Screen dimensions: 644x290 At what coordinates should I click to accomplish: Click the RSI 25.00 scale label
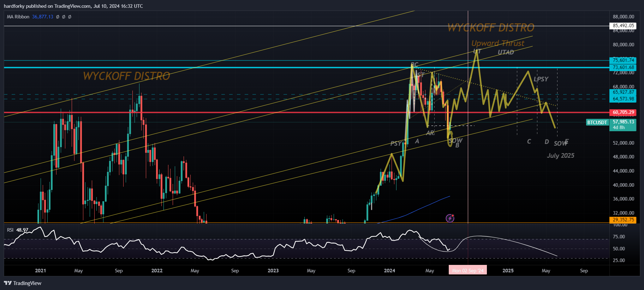619,260
